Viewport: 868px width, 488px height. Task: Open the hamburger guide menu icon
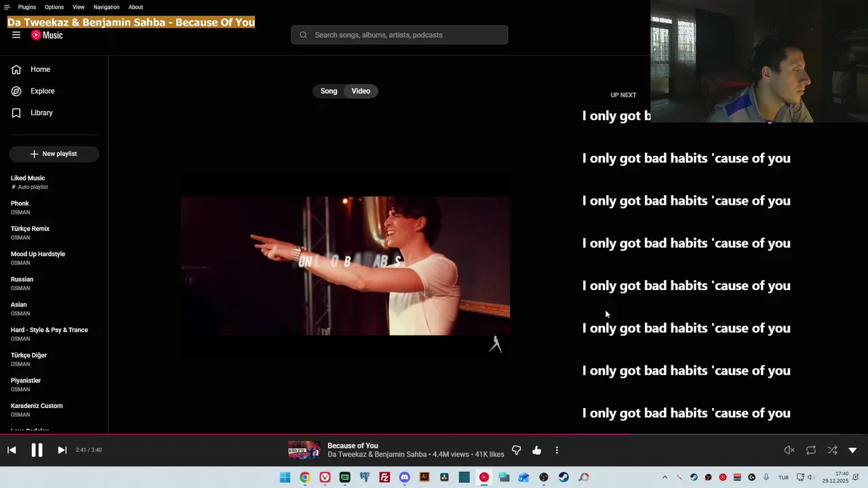pyautogui.click(x=16, y=35)
